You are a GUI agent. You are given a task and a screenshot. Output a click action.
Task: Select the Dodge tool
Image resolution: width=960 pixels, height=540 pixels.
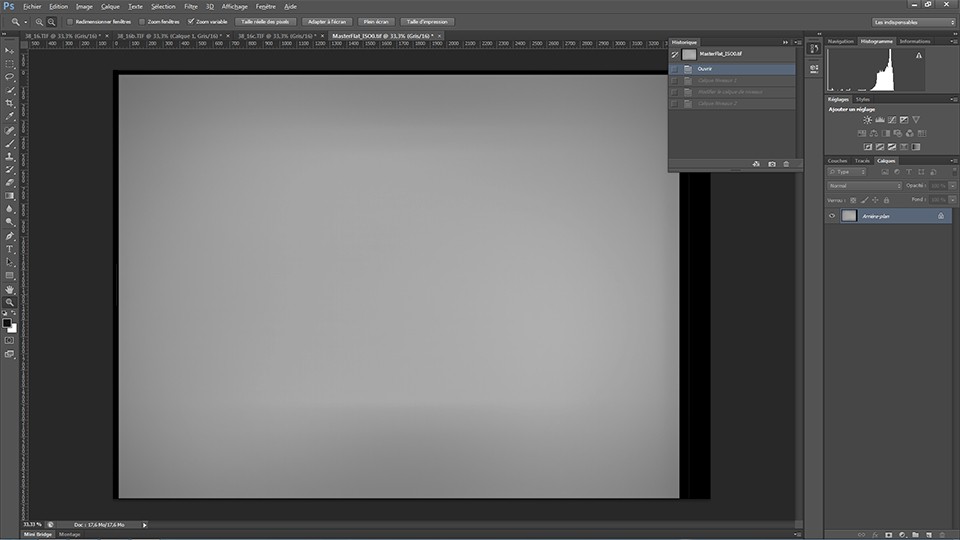click(9, 222)
